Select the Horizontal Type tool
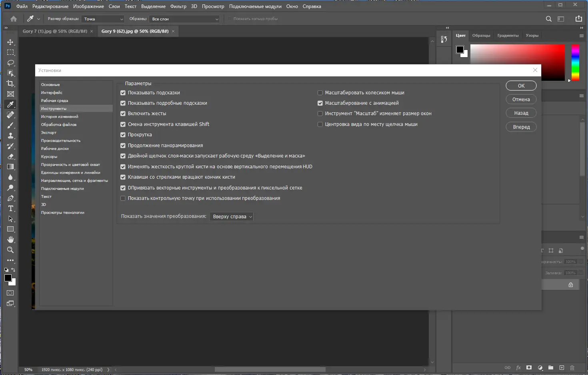Viewport: 588px width, 375px height. (x=10, y=208)
